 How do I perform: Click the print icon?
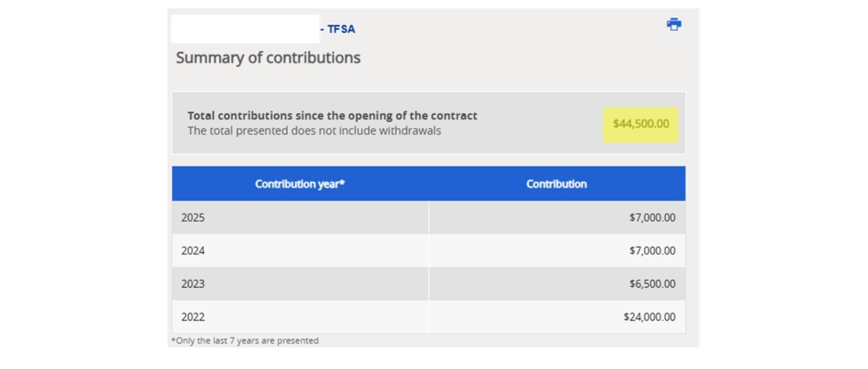pos(674,24)
